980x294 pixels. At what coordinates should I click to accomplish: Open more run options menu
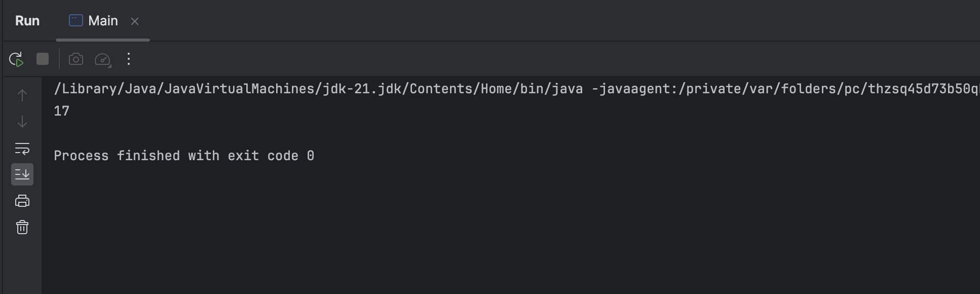click(x=129, y=59)
